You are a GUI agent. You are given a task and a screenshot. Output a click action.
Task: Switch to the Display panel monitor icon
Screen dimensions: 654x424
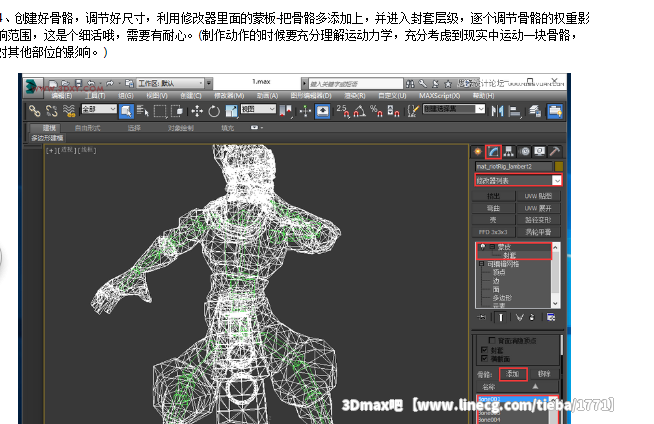(x=539, y=152)
